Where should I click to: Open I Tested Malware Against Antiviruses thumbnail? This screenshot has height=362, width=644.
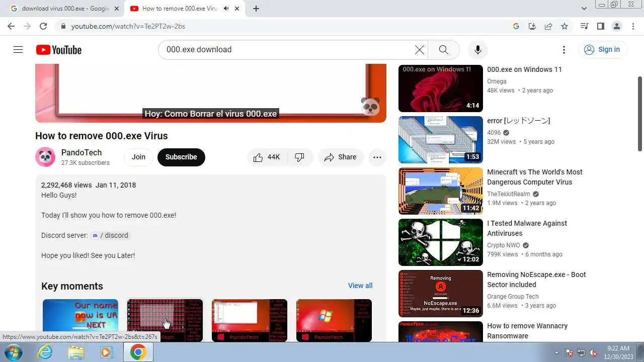(440, 242)
